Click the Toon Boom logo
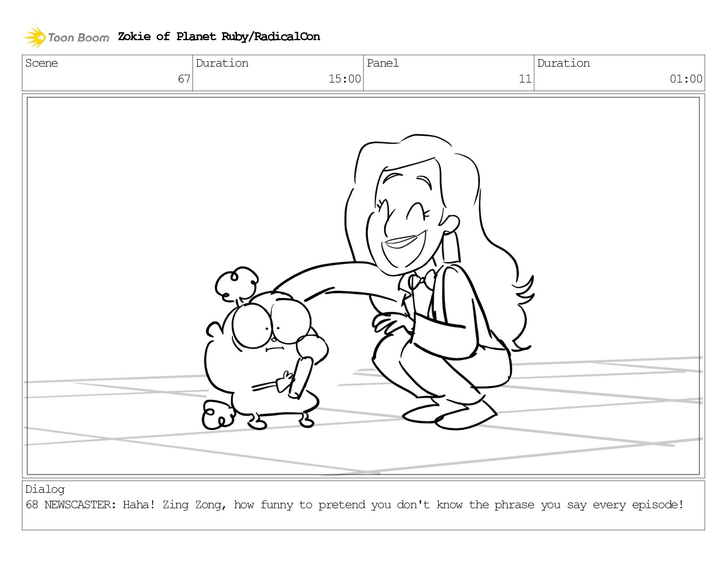This screenshot has width=728, height=563. (x=66, y=37)
